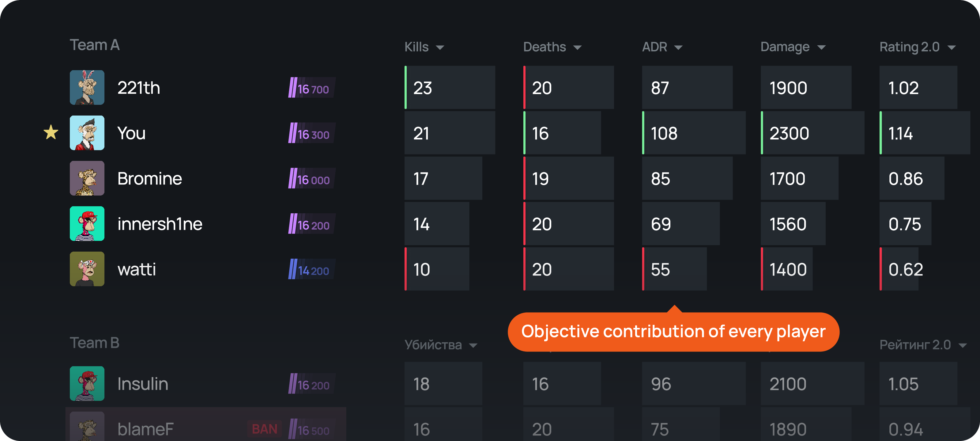The height and width of the screenshot is (441, 980).
Task: Expand the ADR column dropdown
Action: (661, 47)
